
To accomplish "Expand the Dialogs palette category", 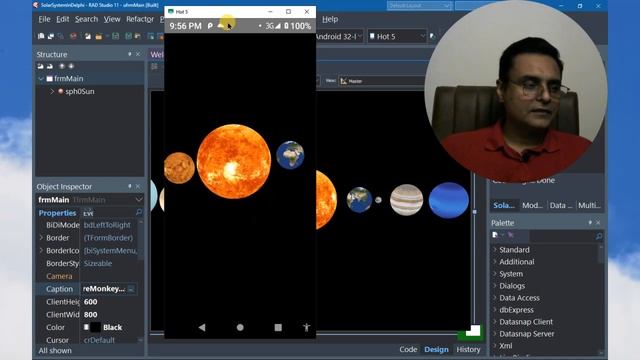I will [x=495, y=286].
